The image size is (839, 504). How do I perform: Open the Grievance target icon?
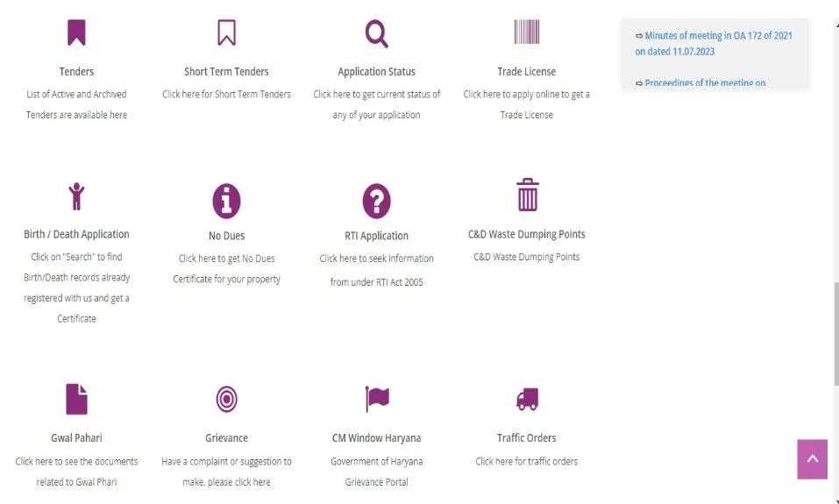click(x=226, y=399)
